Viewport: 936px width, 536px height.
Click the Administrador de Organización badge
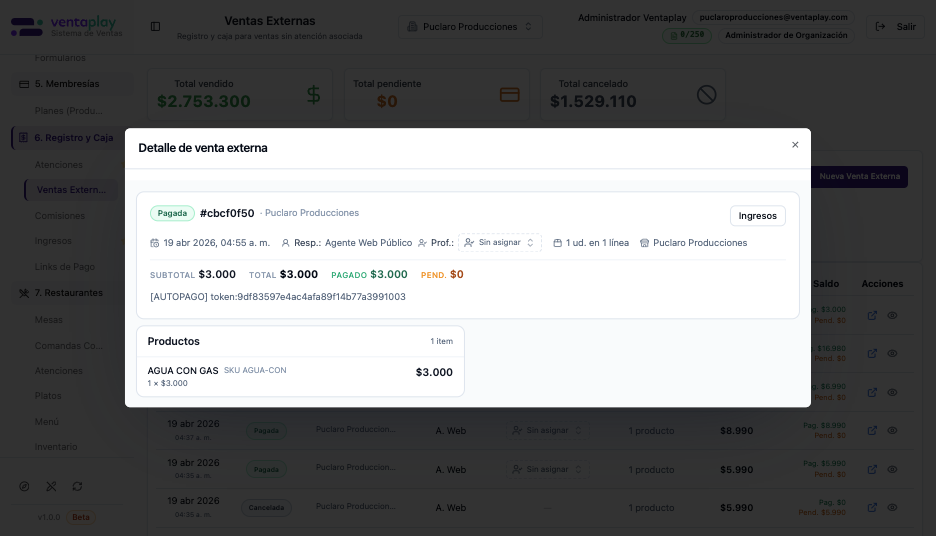coord(786,35)
